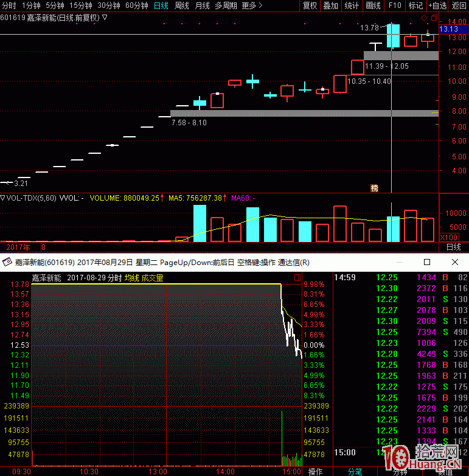
Task: Toggle the 均线 average line legend
Action: point(132,278)
